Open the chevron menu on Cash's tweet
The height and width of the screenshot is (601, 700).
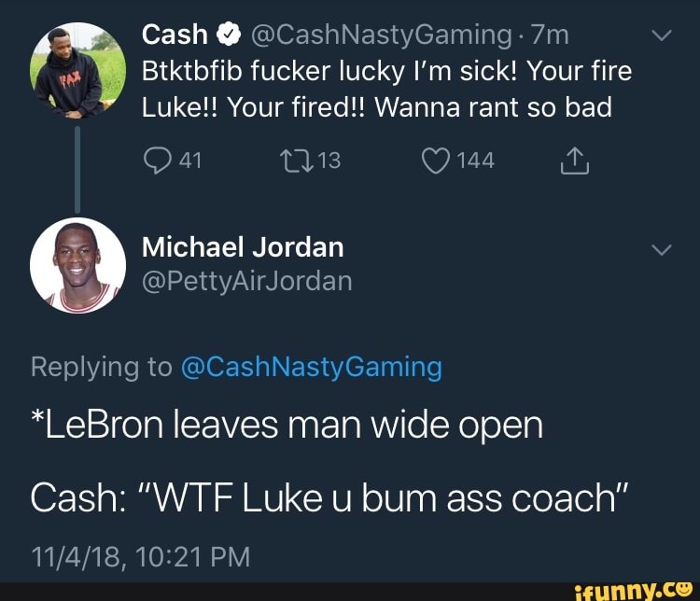pyautogui.click(x=662, y=35)
